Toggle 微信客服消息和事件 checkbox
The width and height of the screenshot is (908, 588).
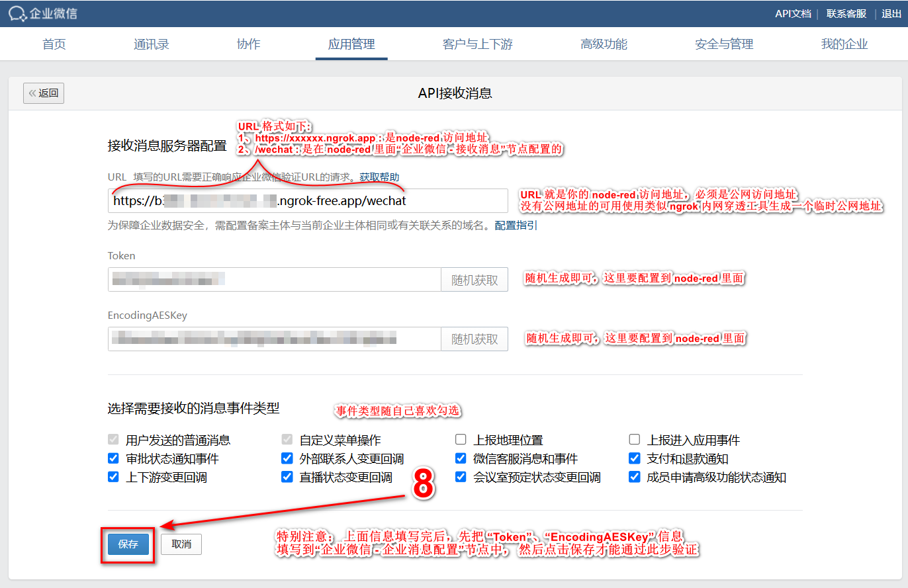[461, 458]
